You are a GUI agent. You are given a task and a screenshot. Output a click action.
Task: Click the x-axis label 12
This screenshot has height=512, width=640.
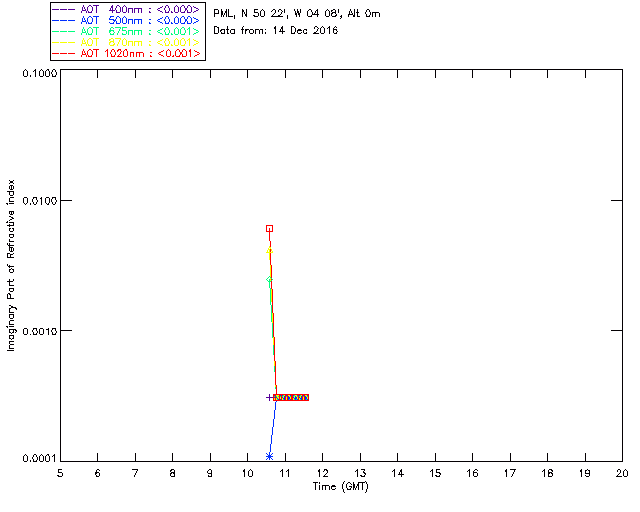tap(322, 473)
